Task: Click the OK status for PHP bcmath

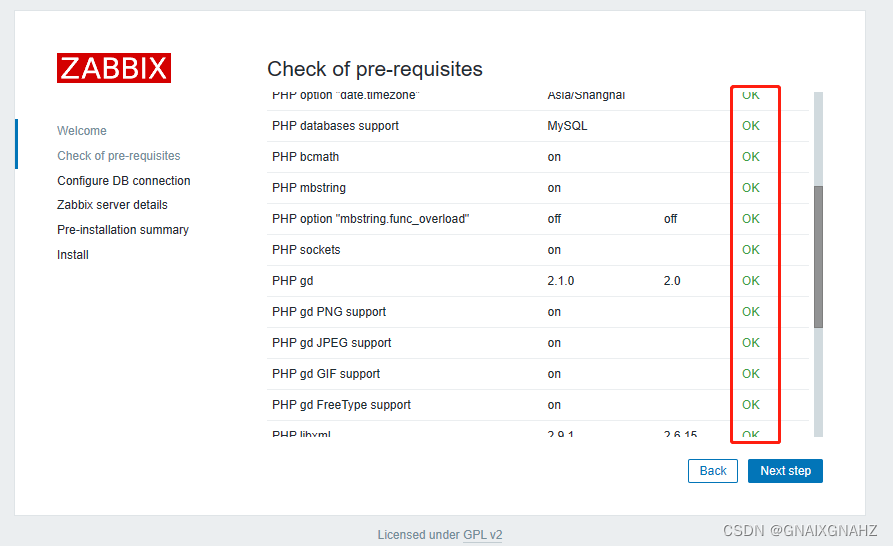Action: pos(751,157)
